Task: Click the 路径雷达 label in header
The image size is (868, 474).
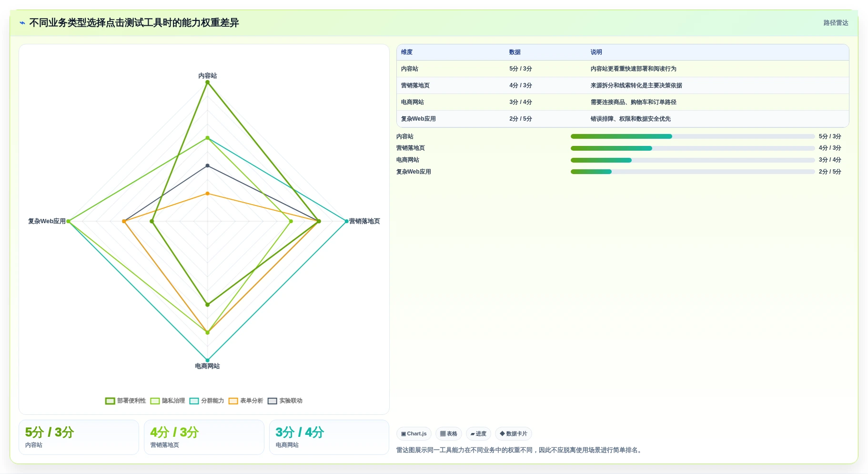Action: pyautogui.click(x=836, y=23)
